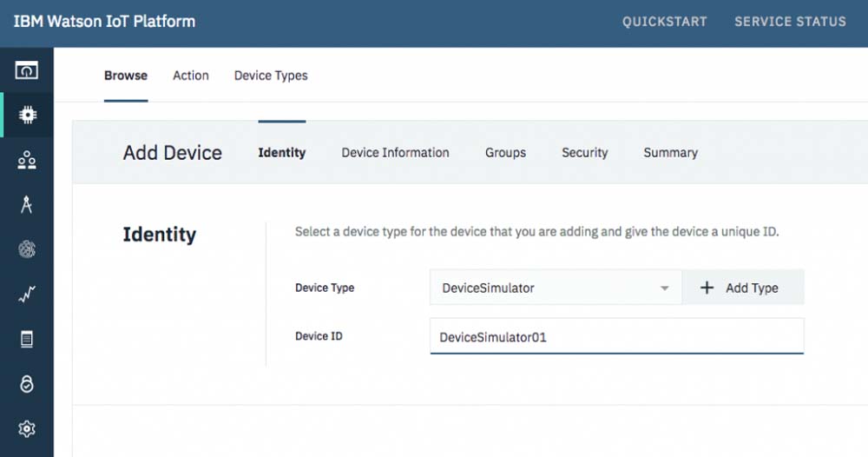Open the Security padlock sidebar icon
868x457 pixels.
point(26,384)
